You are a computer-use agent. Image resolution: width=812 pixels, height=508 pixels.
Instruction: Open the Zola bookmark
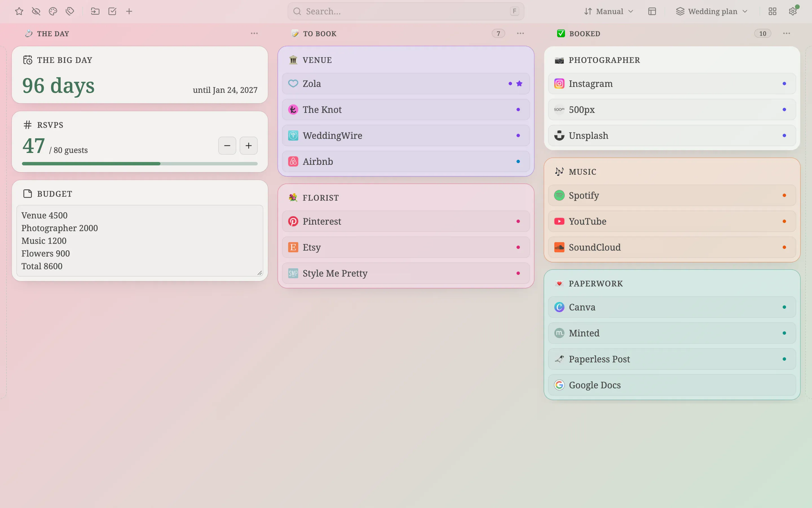406,84
